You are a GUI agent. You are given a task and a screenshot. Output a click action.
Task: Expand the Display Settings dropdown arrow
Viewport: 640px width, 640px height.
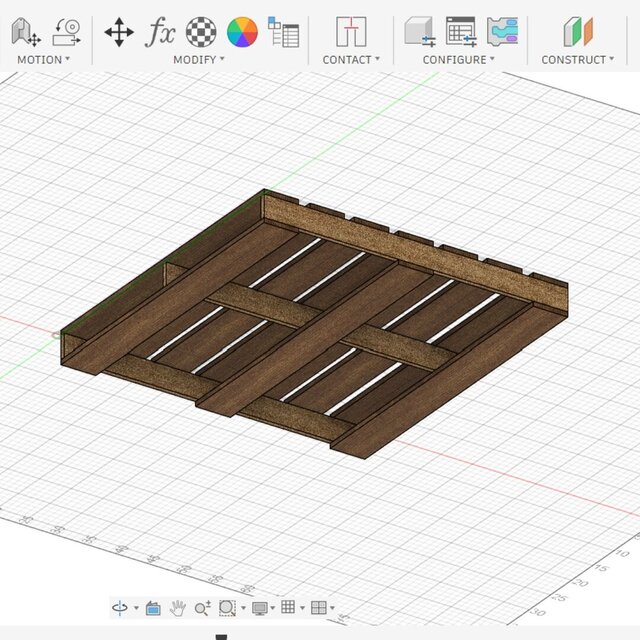coord(273,608)
